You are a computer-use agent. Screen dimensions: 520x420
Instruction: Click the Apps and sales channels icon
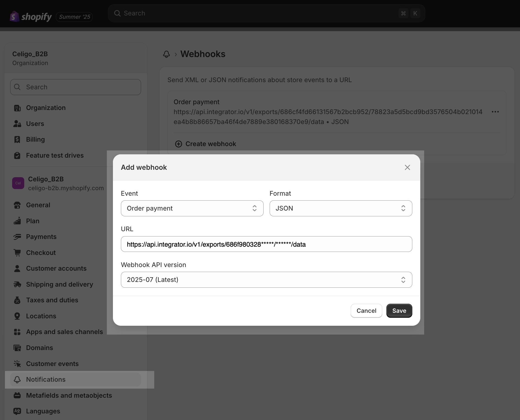coord(17,332)
